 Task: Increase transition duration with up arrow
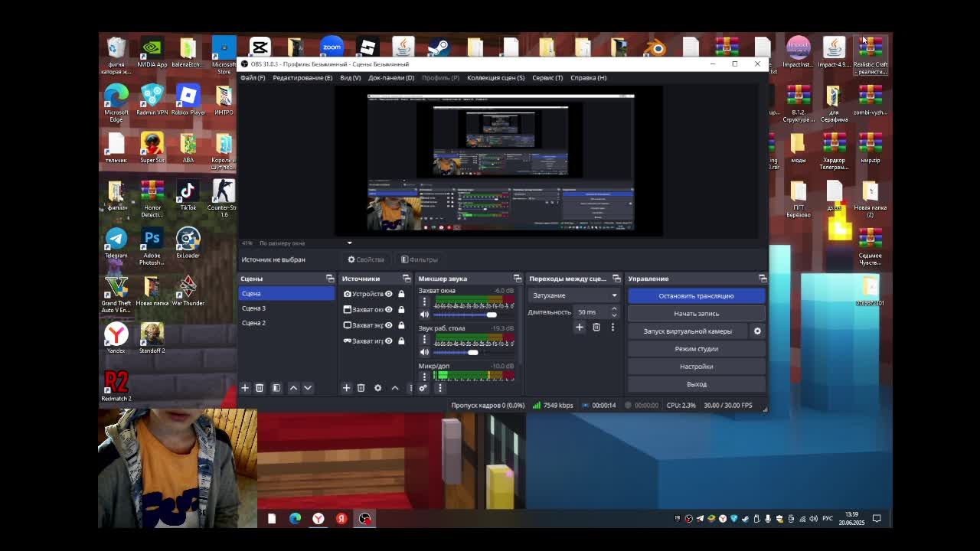[x=614, y=308]
